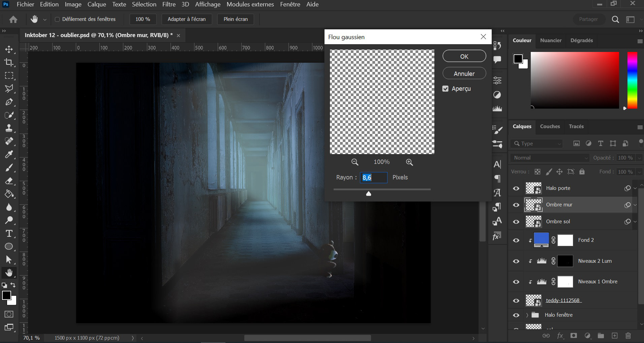
Task: Click Annuler in Flou gaussien dialog
Action: (x=464, y=74)
